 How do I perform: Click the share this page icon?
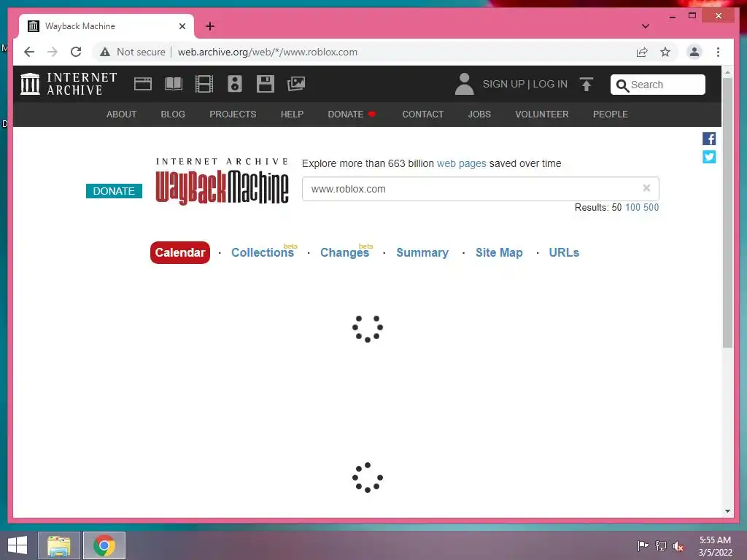pos(642,52)
